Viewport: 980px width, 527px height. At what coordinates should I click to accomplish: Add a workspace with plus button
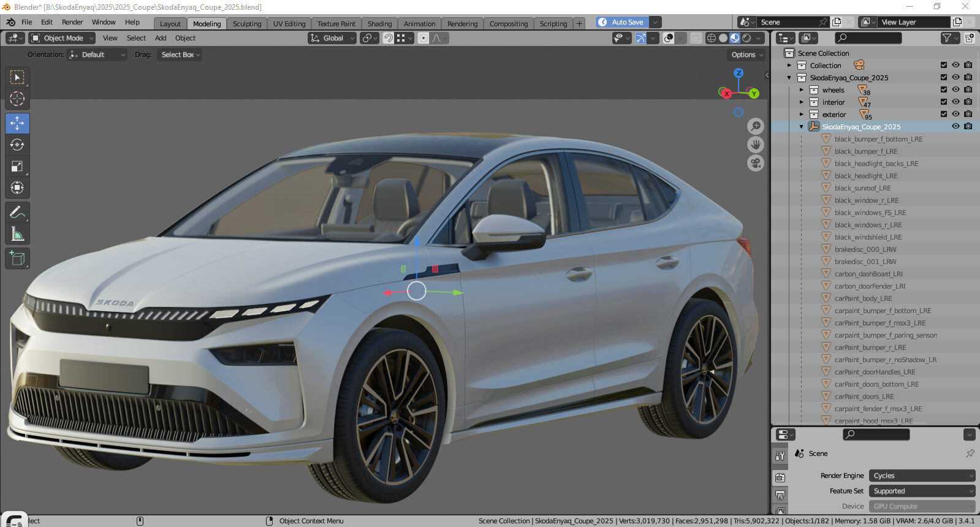(x=579, y=24)
